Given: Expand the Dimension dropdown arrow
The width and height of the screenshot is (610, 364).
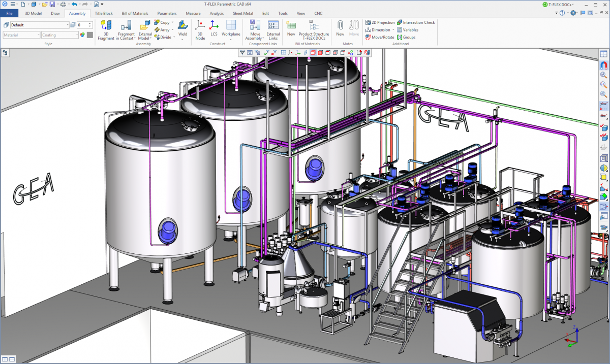Looking at the screenshot, I should pyautogui.click(x=393, y=30).
